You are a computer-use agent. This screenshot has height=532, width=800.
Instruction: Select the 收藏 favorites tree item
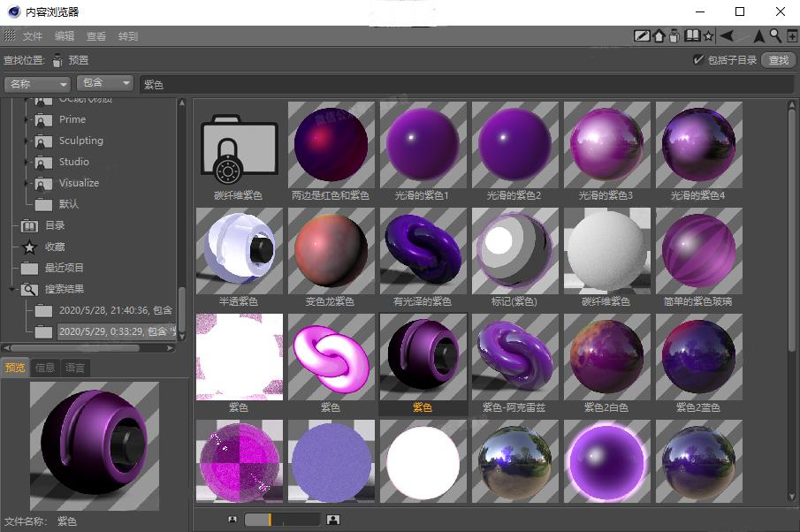(x=57, y=247)
